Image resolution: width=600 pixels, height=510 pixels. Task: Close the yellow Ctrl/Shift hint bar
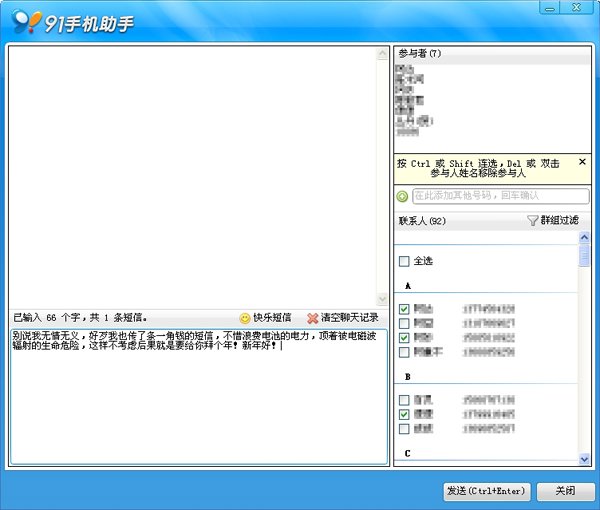[582, 162]
